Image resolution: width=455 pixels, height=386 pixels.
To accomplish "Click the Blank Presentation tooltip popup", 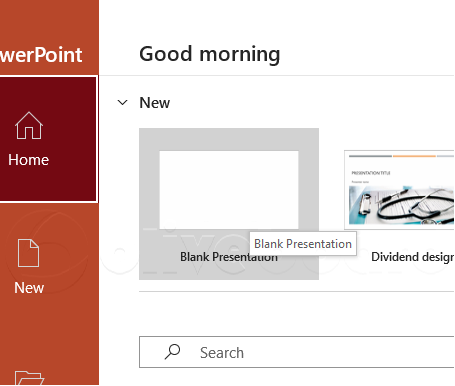I will point(303,244).
